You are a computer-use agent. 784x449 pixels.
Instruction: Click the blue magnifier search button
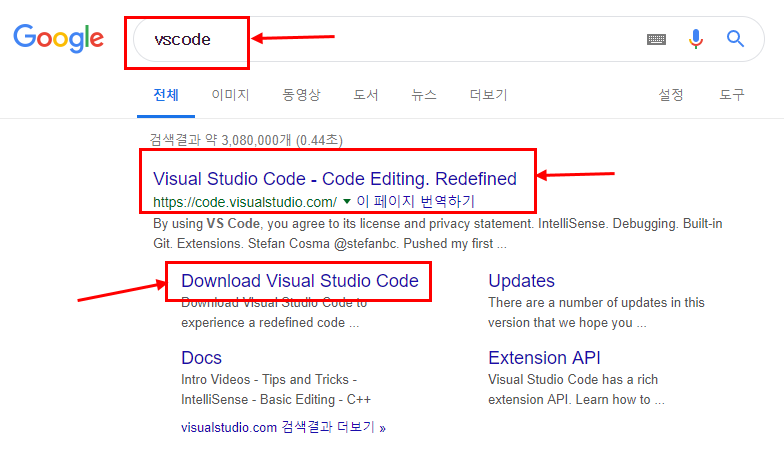(735, 38)
